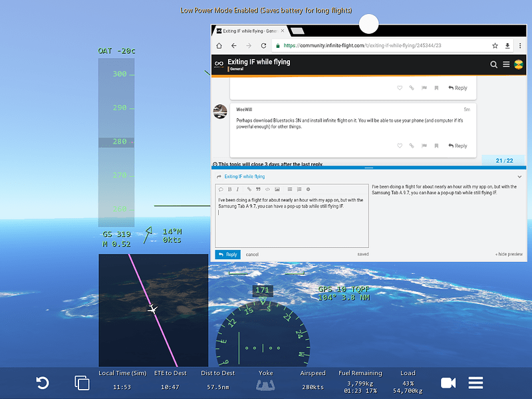The width and height of the screenshot is (532, 399).
Task: Click the browser back arrow
Action: click(x=234, y=45)
